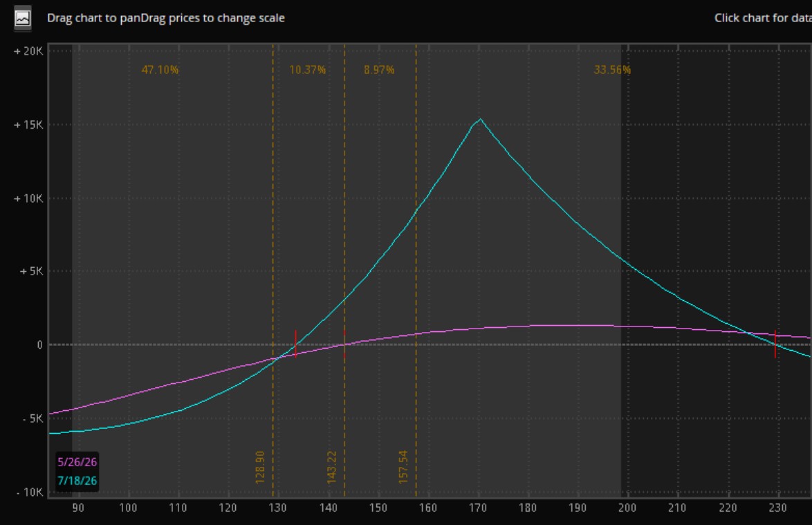
Task: Click the red breakeven marker near 134
Action: click(296, 344)
